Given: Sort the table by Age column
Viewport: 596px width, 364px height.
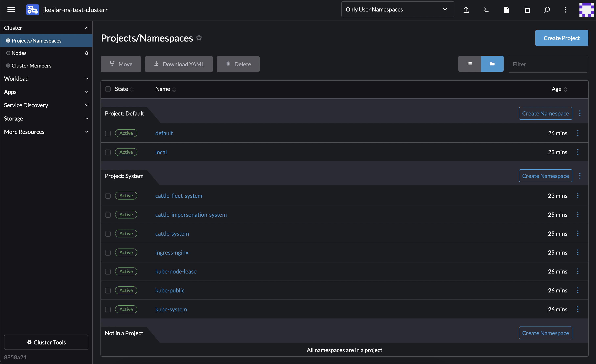Looking at the screenshot, I should (x=559, y=89).
